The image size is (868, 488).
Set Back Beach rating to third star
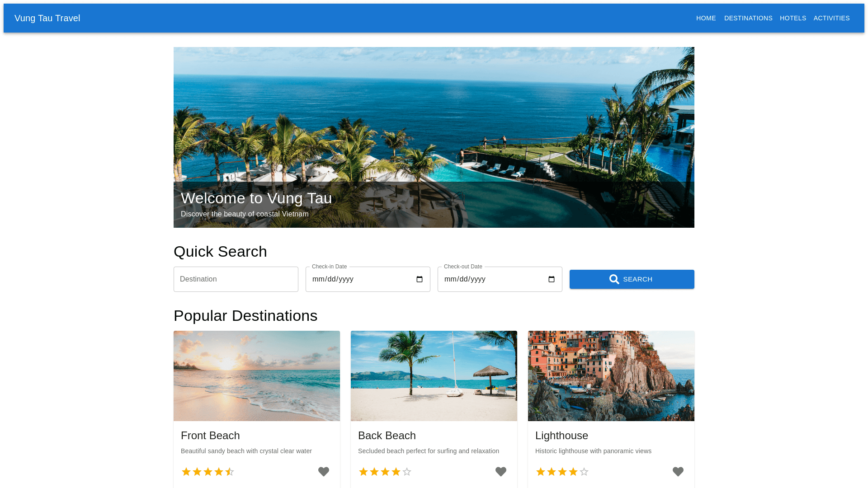pyautogui.click(x=385, y=472)
